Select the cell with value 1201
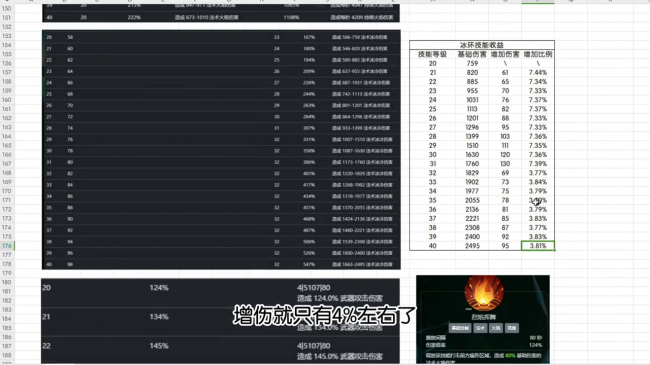 pos(472,118)
